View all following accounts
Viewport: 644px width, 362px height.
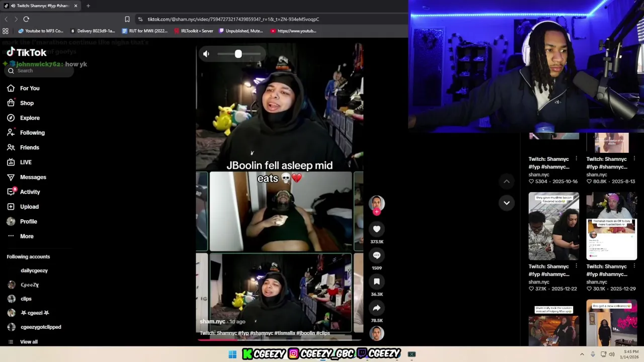point(23,342)
